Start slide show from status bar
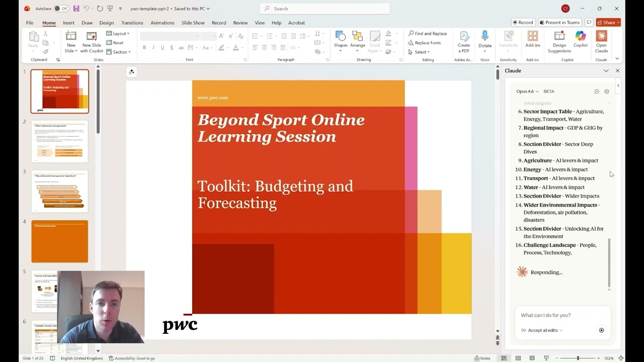644x362 pixels. (546, 358)
